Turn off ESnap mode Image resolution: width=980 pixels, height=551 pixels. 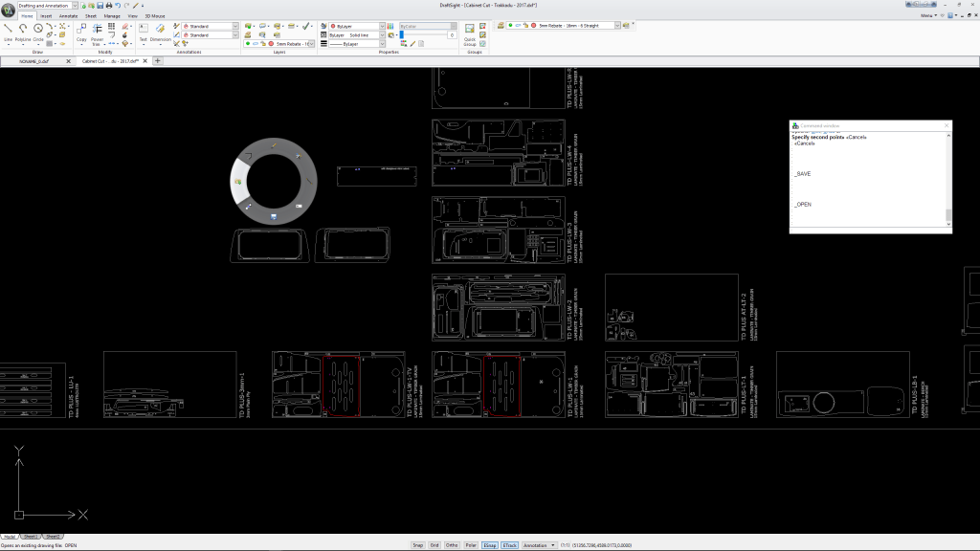490,544
